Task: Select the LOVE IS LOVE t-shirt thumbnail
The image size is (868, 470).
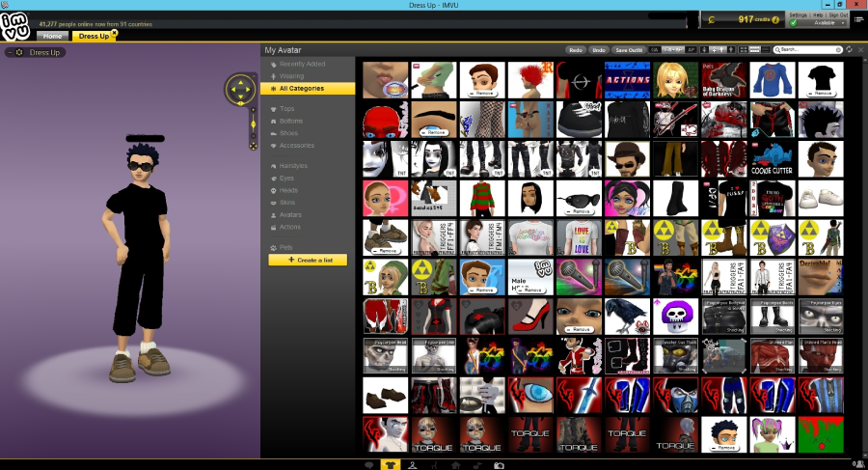Action: tap(579, 237)
